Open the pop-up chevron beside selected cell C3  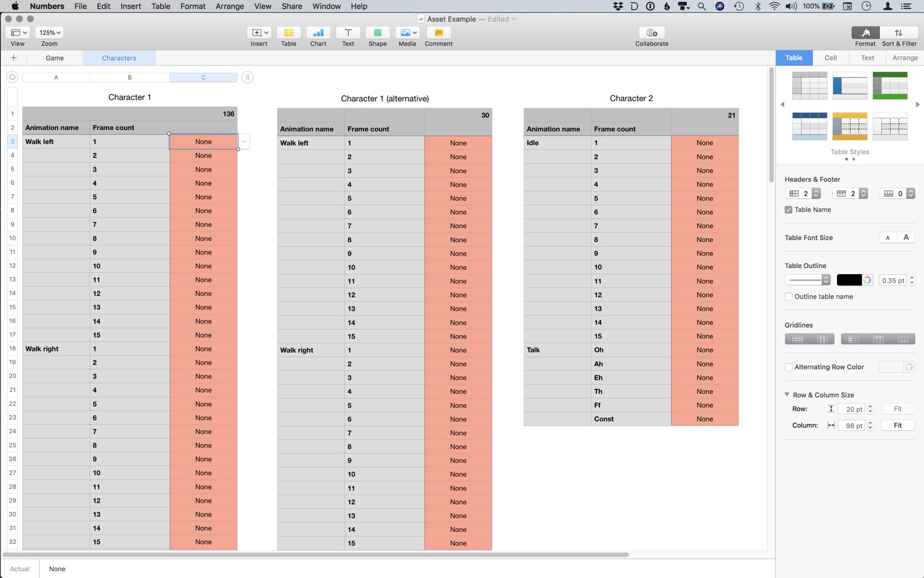click(244, 142)
